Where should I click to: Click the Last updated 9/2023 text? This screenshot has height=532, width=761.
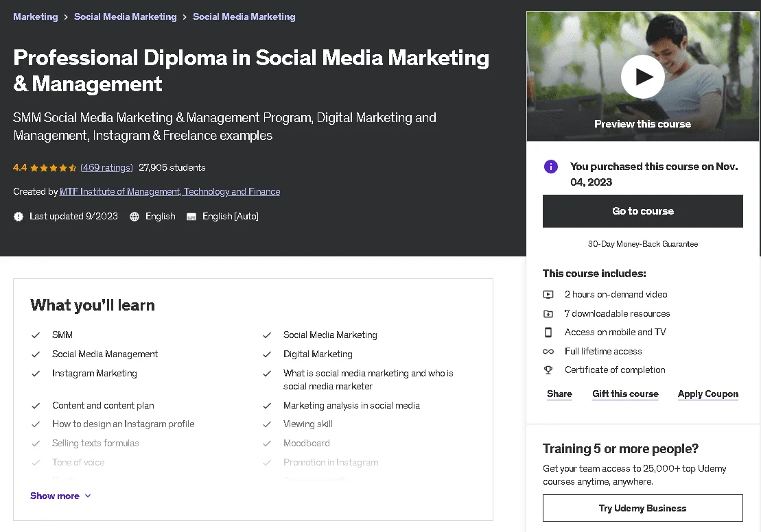74,216
